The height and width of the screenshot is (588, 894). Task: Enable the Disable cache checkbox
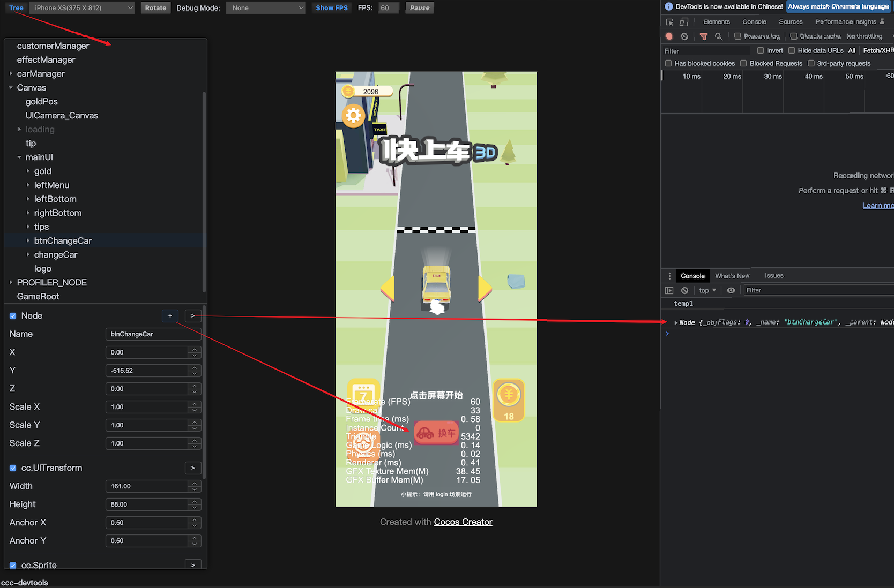[793, 36]
